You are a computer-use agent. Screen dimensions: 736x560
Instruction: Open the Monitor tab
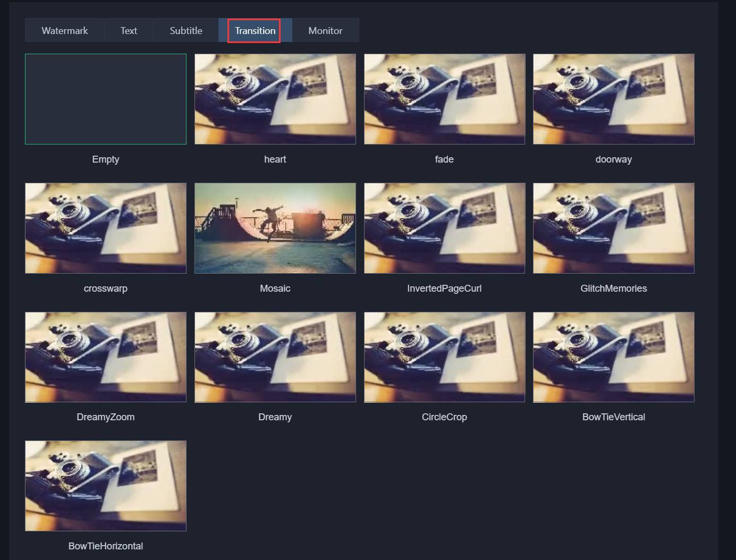[326, 30]
